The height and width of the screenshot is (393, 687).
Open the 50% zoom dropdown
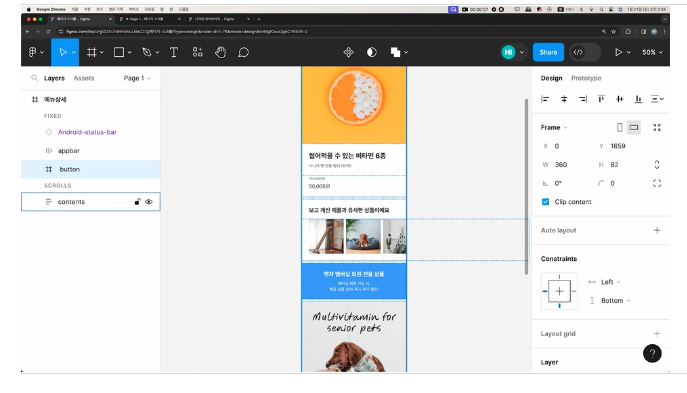click(x=652, y=52)
